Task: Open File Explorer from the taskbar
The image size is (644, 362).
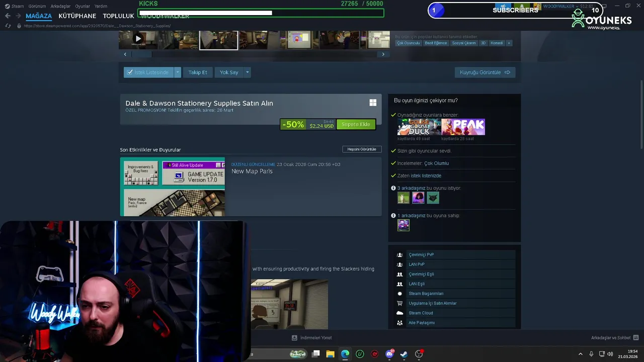Action: pos(330,354)
